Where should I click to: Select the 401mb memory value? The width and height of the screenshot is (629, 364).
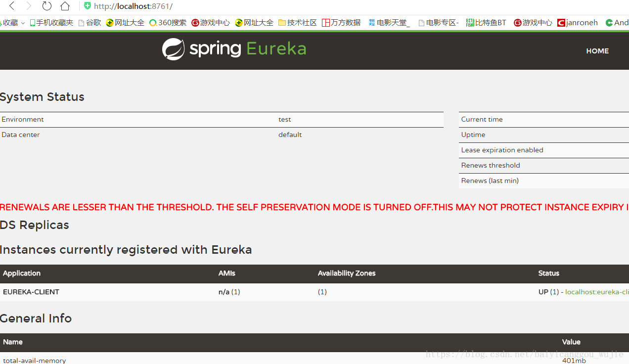click(x=574, y=361)
